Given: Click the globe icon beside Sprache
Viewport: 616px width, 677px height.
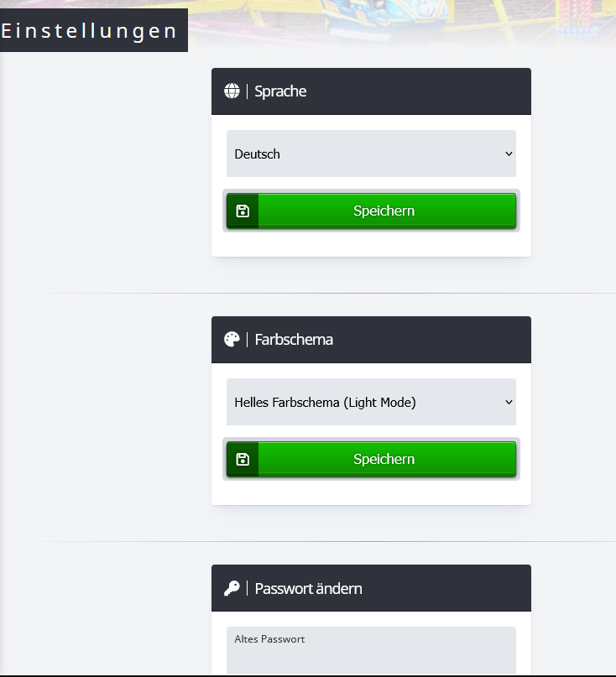Looking at the screenshot, I should pyautogui.click(x=232, y=91).
